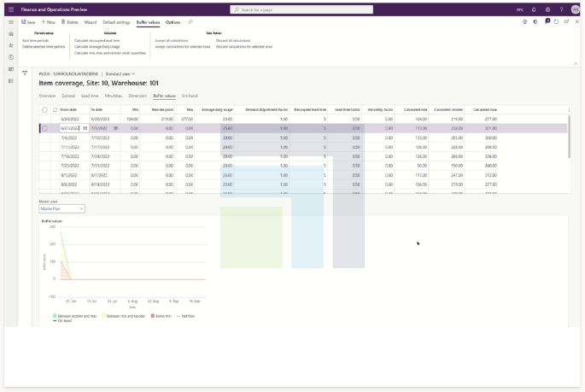Expand the Standard view selector
Image resolution: width=585 pixels, height=392 pixels.
click(x=120, y=73)
